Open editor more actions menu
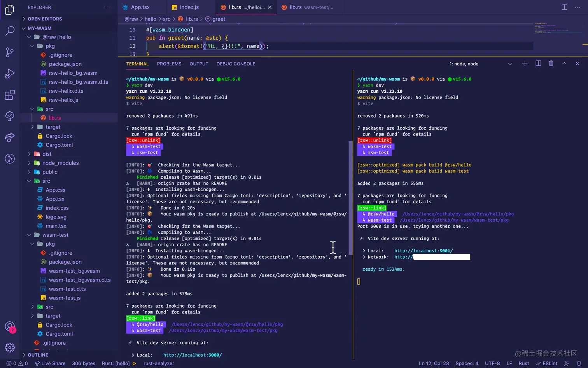Viewport: 588px width, 368px height. coord(577,7)
